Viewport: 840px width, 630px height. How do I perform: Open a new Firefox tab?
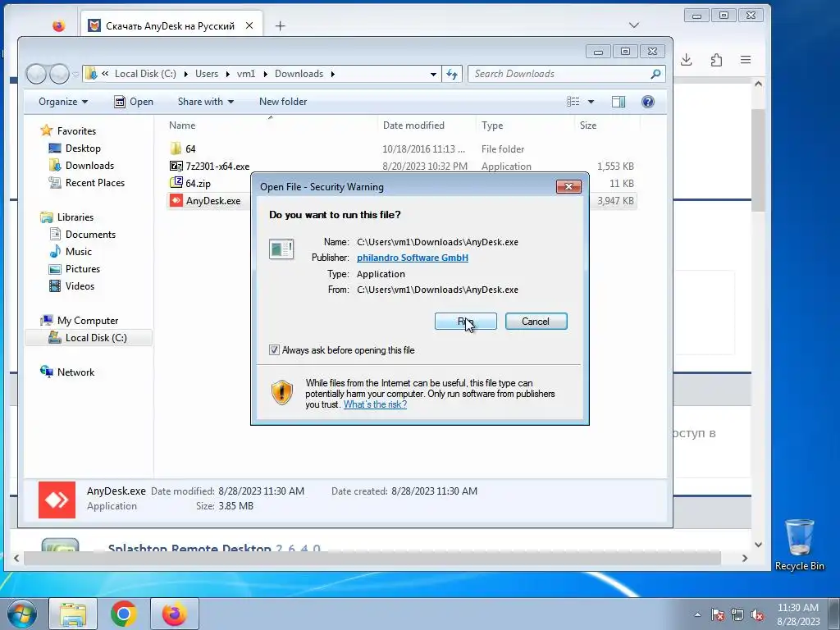coord(281,25)
